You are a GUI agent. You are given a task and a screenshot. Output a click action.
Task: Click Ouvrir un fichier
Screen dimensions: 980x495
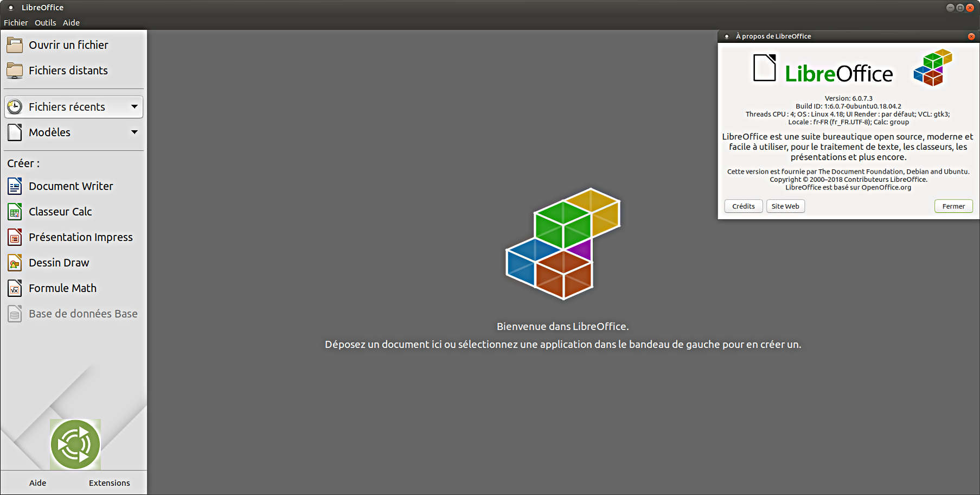pos(68,45)
